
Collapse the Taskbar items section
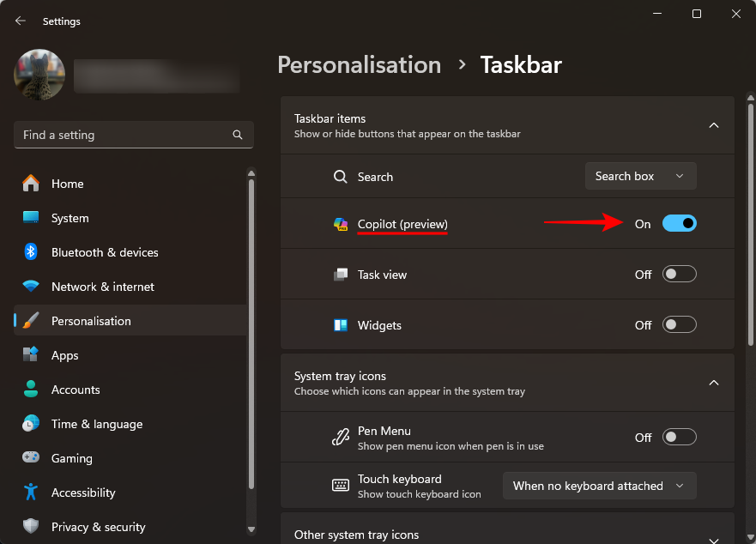point(713,125)
